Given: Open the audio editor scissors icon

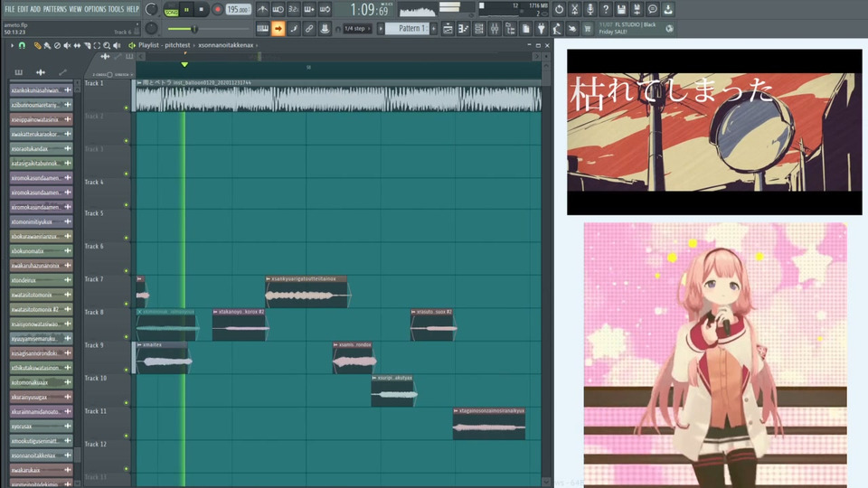Looking at the screenshot, I should [575, 9].
